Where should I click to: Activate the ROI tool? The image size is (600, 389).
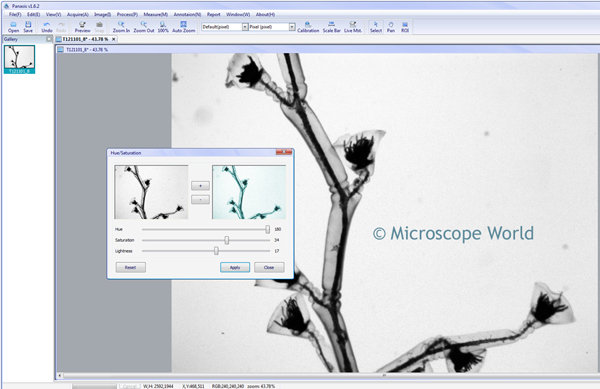click(x=405, y=27)
